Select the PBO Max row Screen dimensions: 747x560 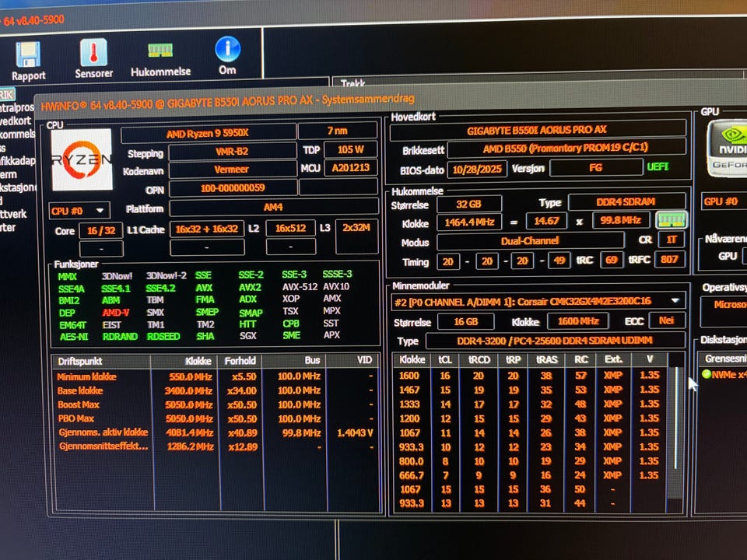click(216, 418)
